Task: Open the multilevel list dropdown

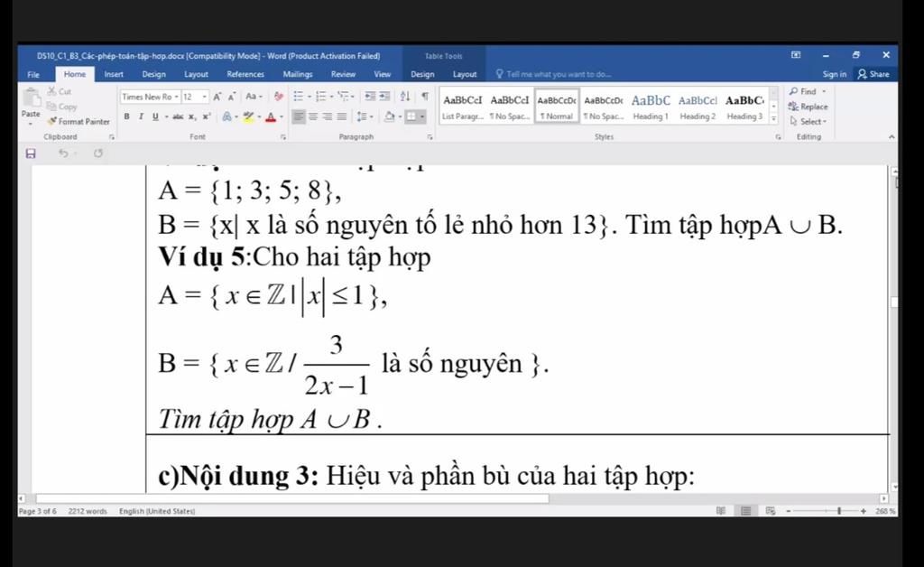Action: [x=353, y=96]
